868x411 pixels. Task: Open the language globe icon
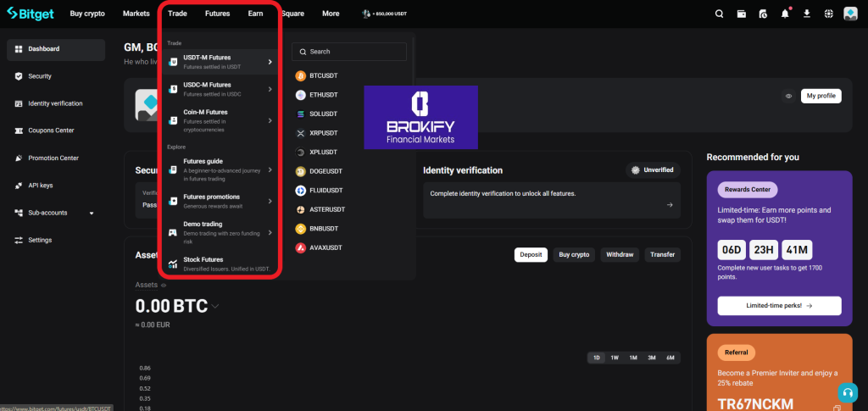(829, 14)
